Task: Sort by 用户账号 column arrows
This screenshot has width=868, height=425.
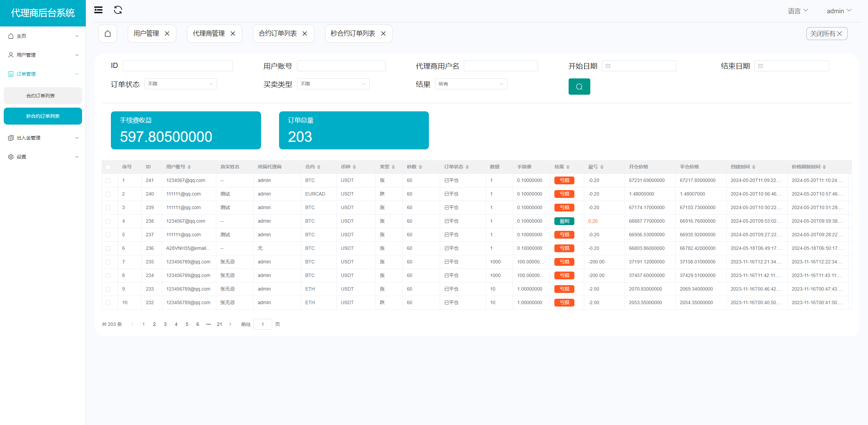Action: pyautogui.click(x=189, y=167)
